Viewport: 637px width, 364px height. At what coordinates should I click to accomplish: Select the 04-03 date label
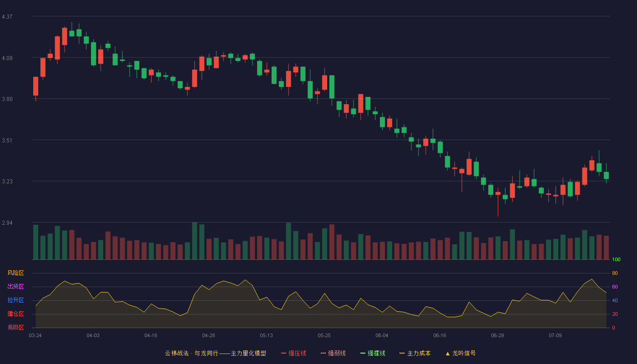pyautogui.click(x=93, y=335)
